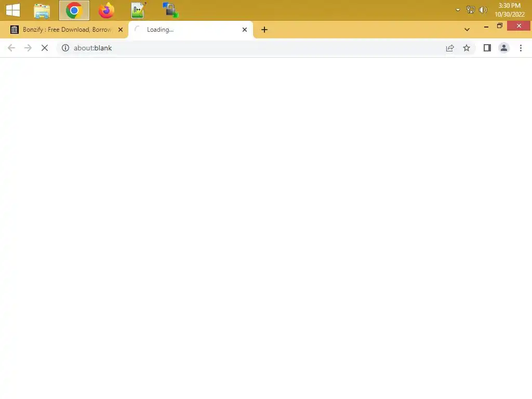Toggle the Chrome side panel
The image size is (532, 399).
tap(487, 48)
